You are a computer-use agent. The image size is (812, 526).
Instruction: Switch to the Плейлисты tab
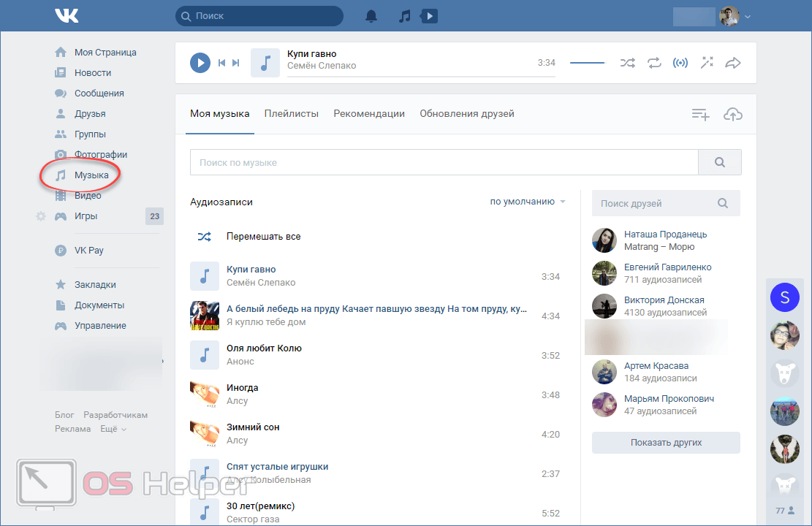tap(291, 113)
